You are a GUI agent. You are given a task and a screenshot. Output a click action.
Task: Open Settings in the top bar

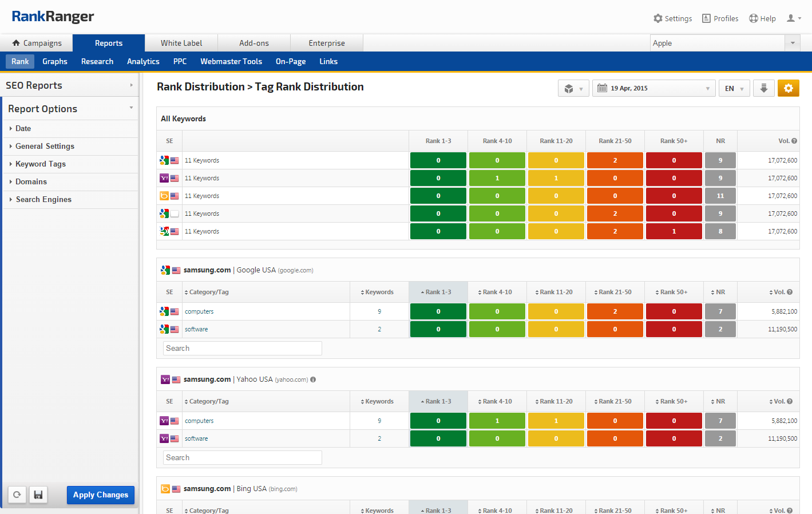click(x=672, y=18)
